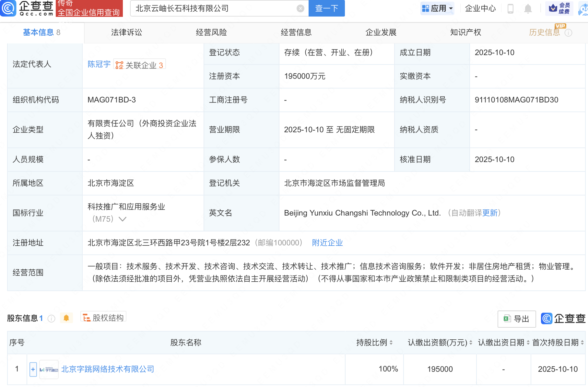
Task: Open 陈冠宇 legal representative link
Action: (x=99, y=64)
